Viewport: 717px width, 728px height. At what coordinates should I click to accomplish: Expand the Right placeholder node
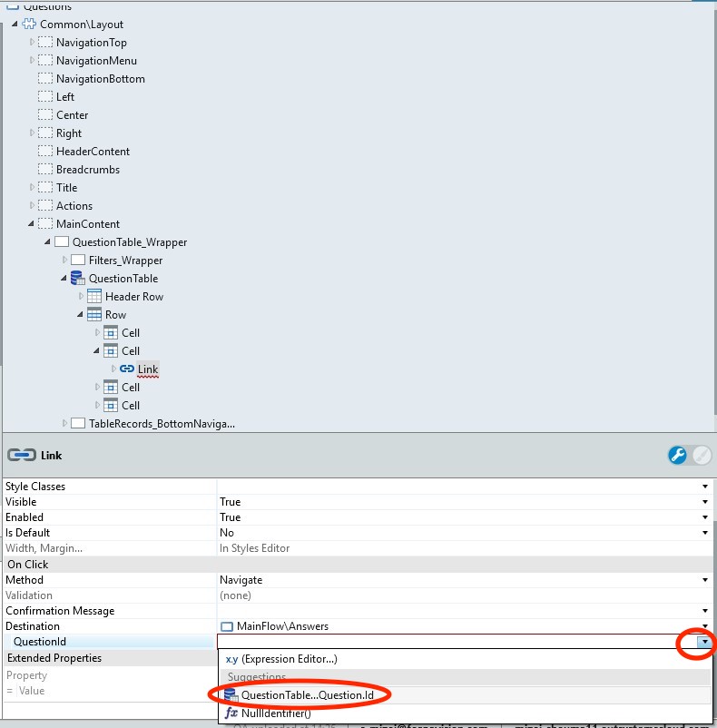pos(32,133)
